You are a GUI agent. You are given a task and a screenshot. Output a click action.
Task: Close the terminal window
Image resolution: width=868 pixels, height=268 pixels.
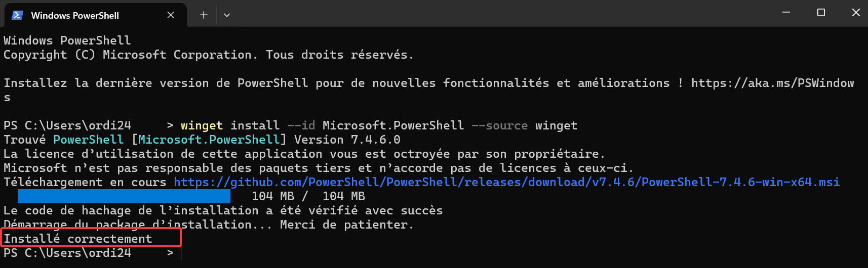tap(856, 13)
